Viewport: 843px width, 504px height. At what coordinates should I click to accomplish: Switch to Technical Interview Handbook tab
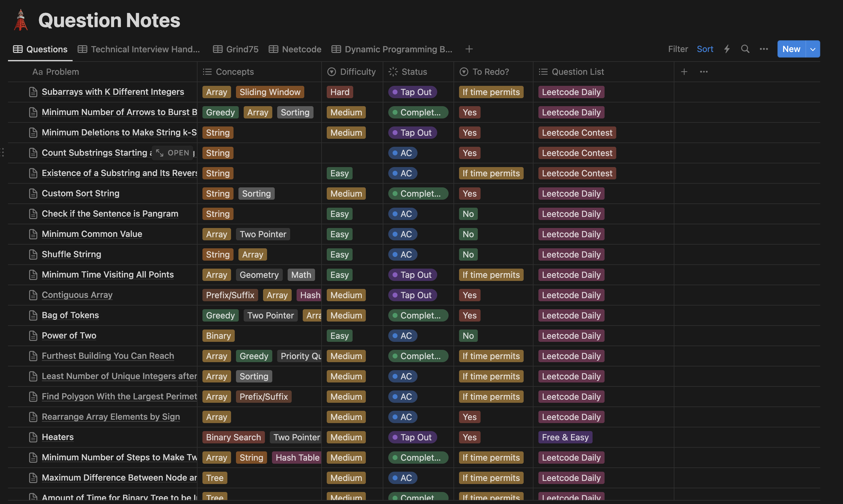(x=138, y=49)
